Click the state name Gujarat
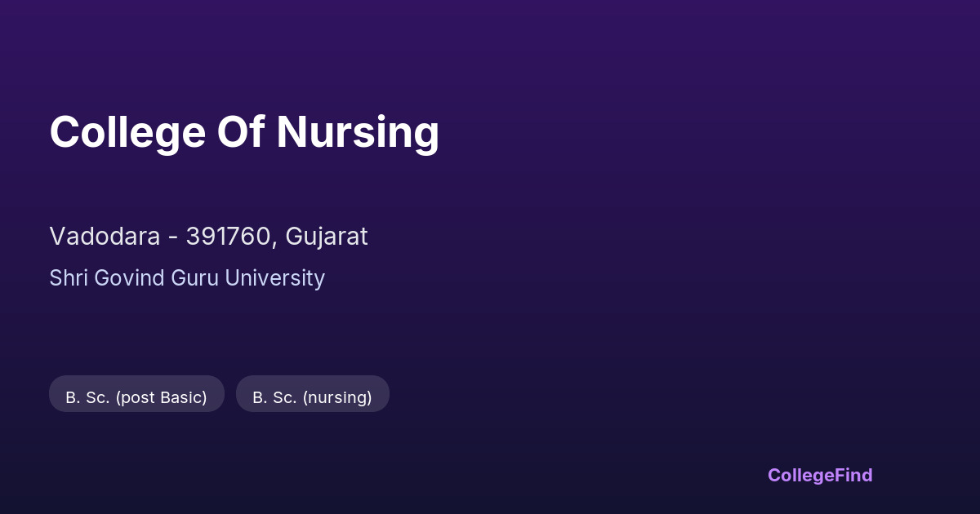The width and height of the screenshot is (980, 514). click(327, 237)
